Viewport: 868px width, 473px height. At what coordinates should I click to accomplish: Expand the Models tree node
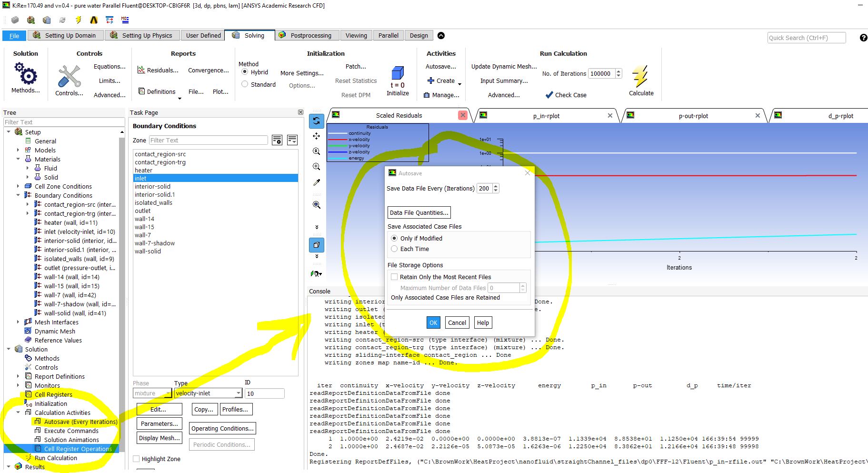coord(18,150)
